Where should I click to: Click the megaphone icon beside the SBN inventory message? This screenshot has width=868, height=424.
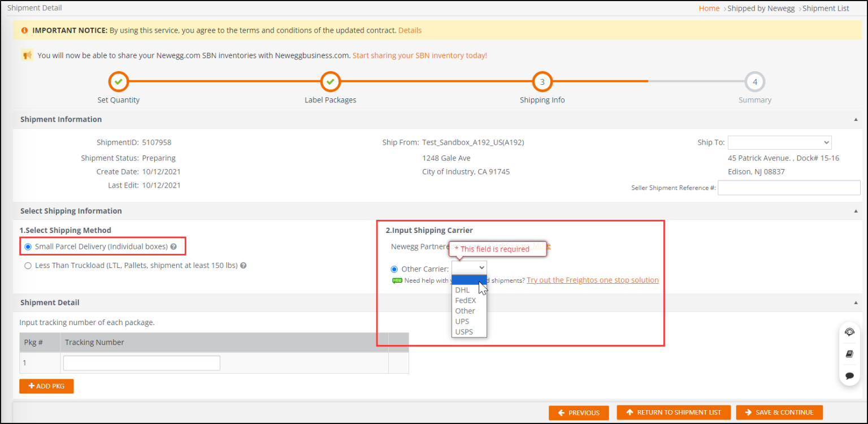tap(27, 55)
